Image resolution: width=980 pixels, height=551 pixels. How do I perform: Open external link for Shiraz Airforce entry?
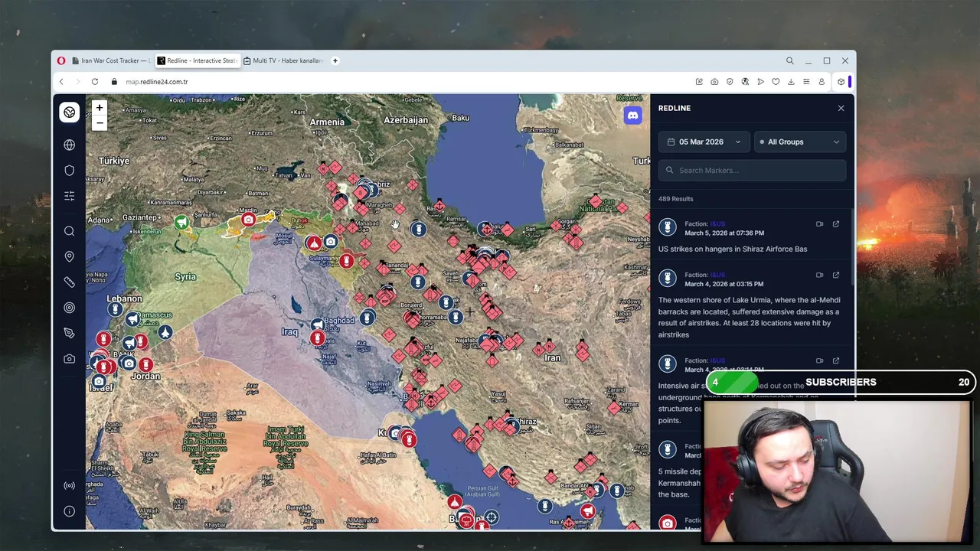[836, 224]
